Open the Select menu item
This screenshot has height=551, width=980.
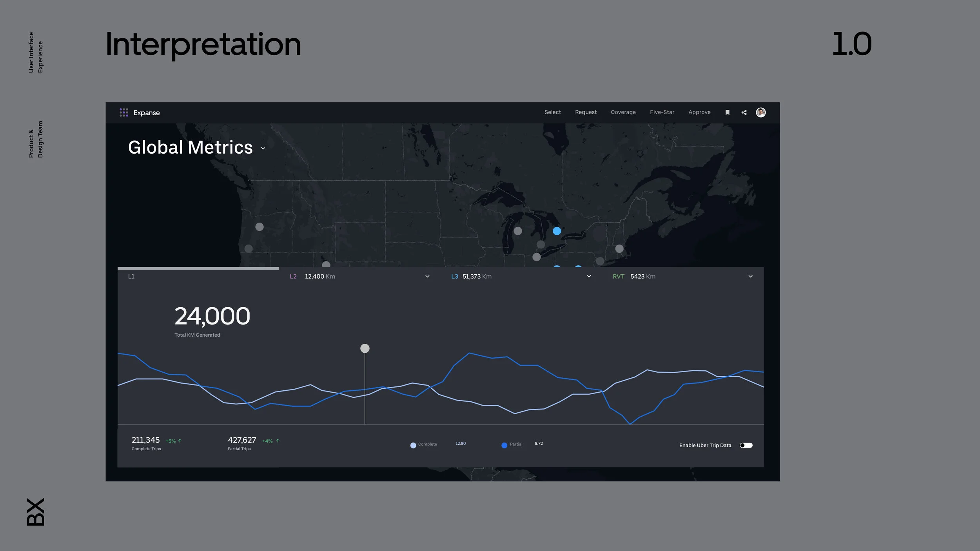tap(552, 112)
